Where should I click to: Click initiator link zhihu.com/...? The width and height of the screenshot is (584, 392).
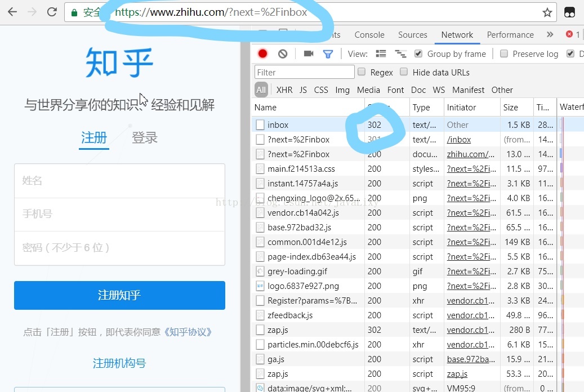pyautogui.click(x=471, y=154)
